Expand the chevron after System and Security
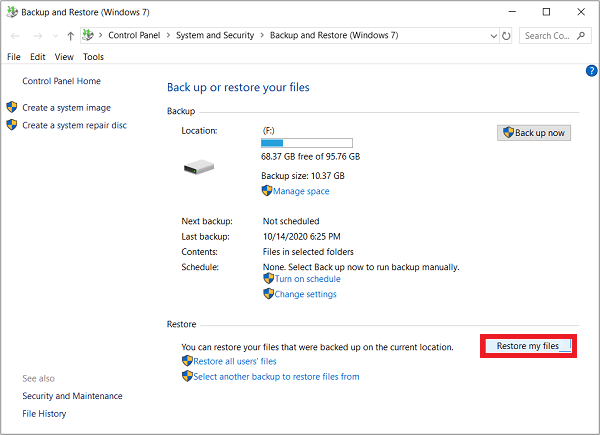Screen dimensions: 600x435 coord(263,35)
